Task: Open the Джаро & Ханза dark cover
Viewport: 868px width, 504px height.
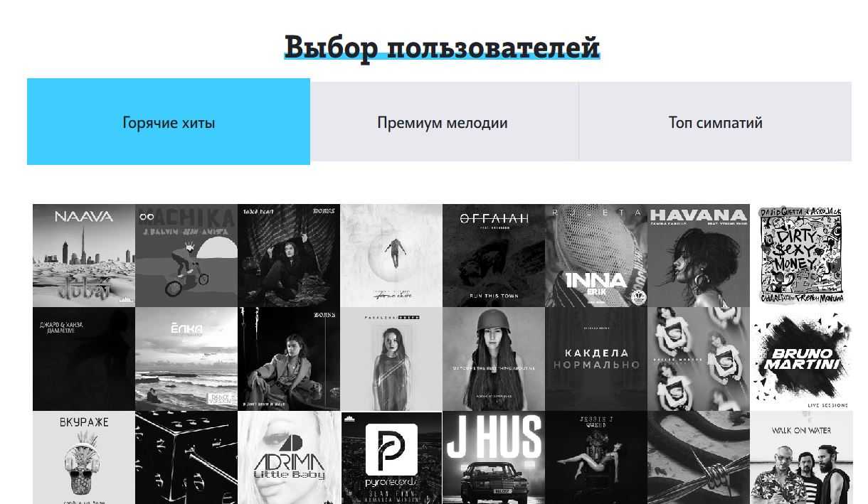Action: [84, 359]
